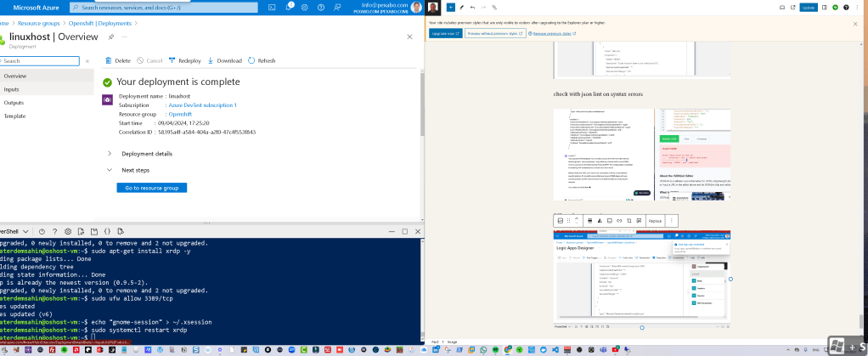Collapse the Next steps section
This screenshot has height=356, width=868.
pos(129,170)
